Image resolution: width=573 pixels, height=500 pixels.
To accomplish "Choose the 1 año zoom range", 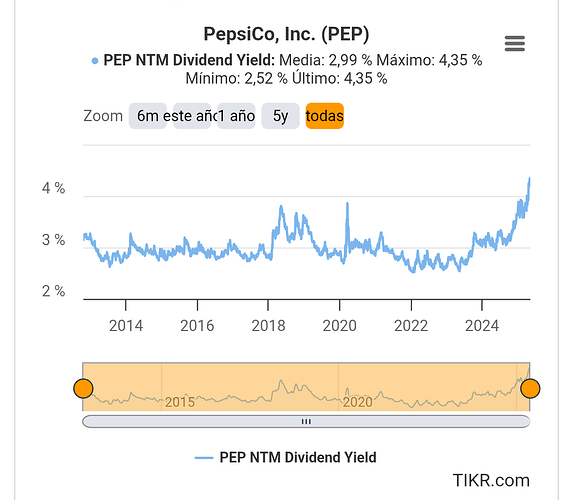I will [x=236, y=116].
